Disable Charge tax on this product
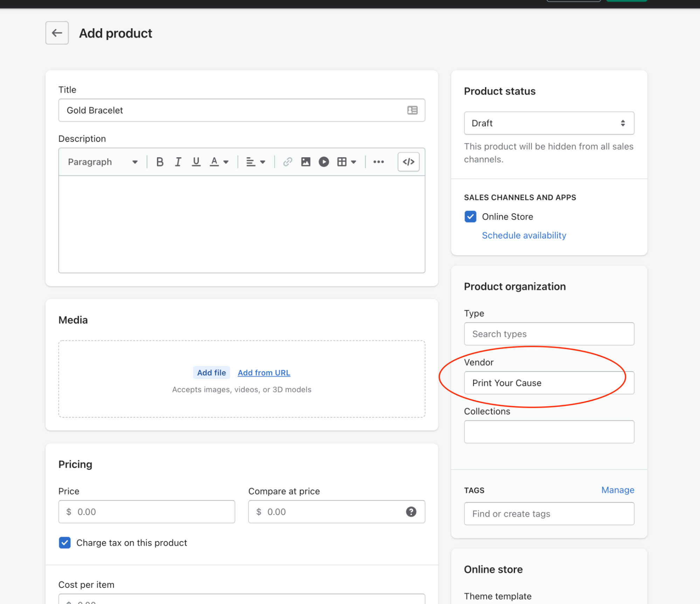Viewport: 700px width, 604px height. 65,543
